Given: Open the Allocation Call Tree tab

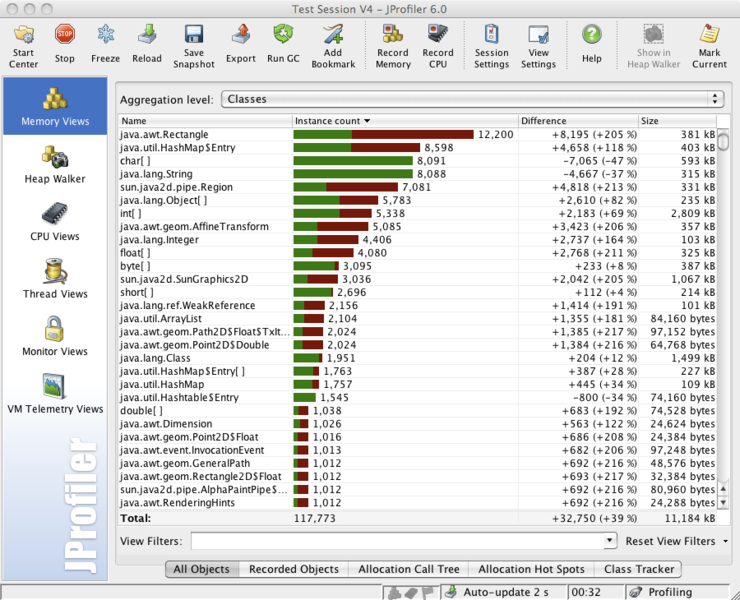Looking at the screenshot, I should pos(409,569).
